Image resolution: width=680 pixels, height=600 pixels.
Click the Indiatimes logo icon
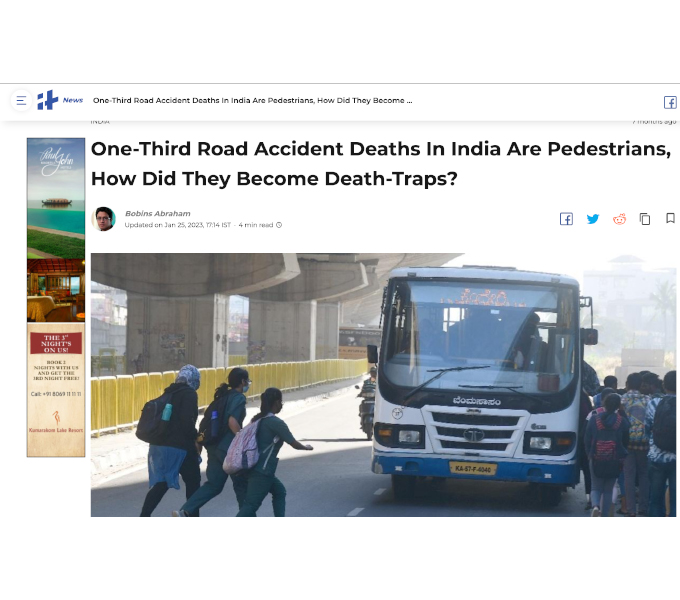coord(47,100)
